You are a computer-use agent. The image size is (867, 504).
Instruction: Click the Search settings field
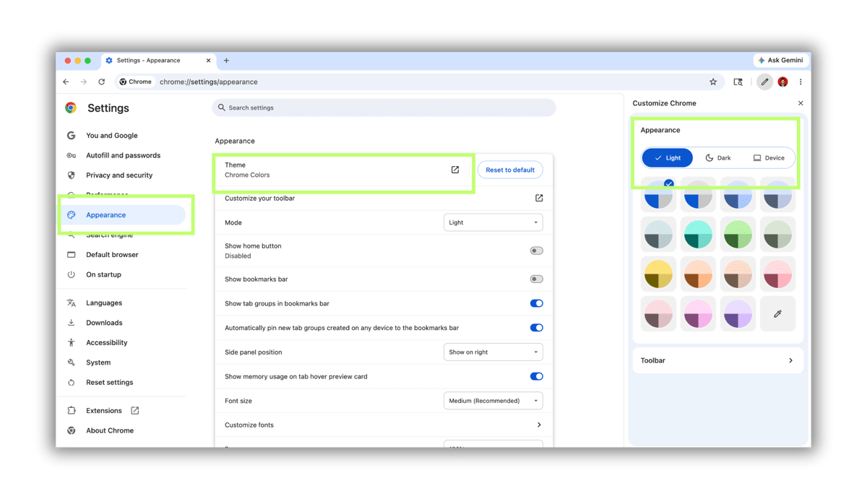384,108
